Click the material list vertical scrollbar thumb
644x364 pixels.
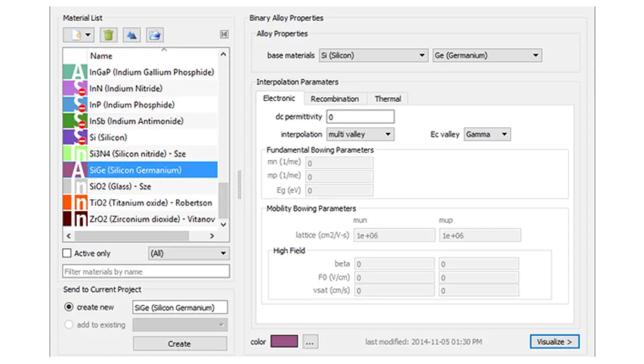point(223,200)
